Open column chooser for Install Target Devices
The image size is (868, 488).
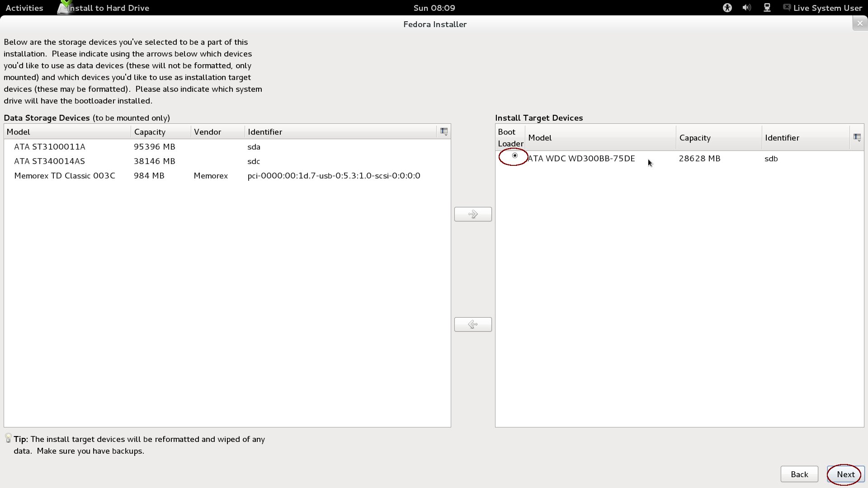[857, 137]
